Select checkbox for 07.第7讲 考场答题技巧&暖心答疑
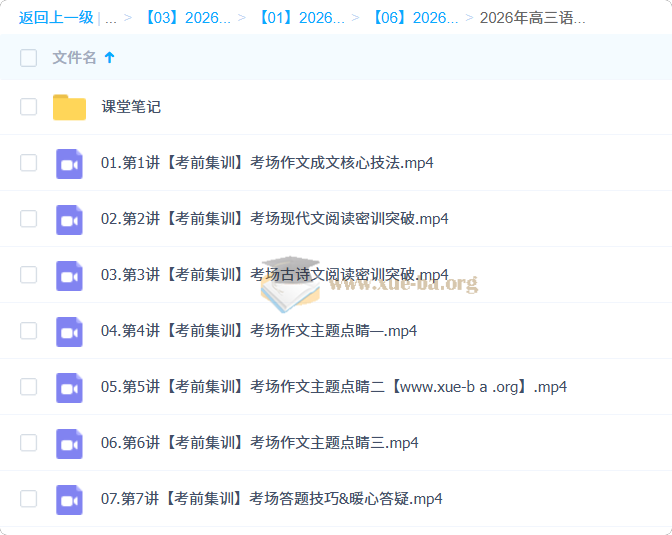This screenshot has height=535, width=672. coord(28,499)
